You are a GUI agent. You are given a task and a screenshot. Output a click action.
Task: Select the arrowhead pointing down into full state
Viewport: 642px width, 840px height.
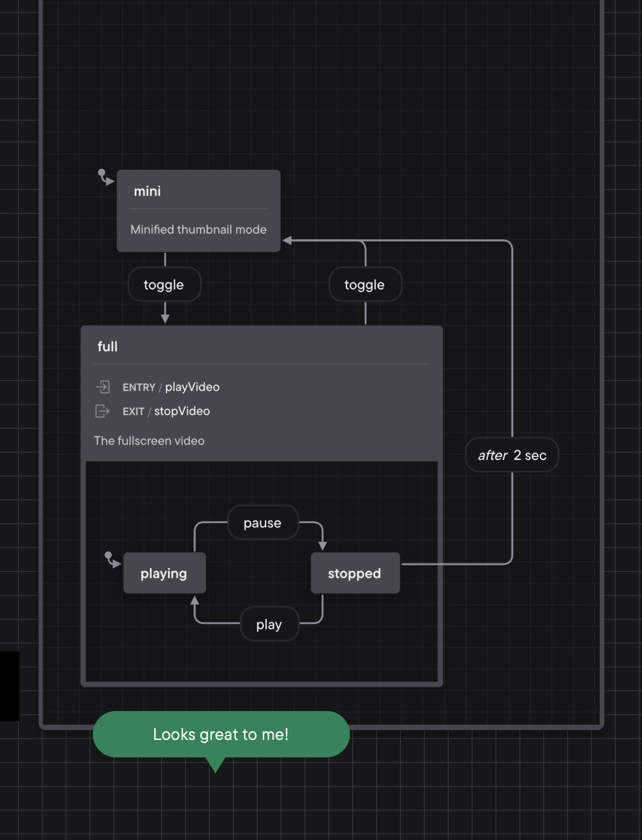pos(165,319)
